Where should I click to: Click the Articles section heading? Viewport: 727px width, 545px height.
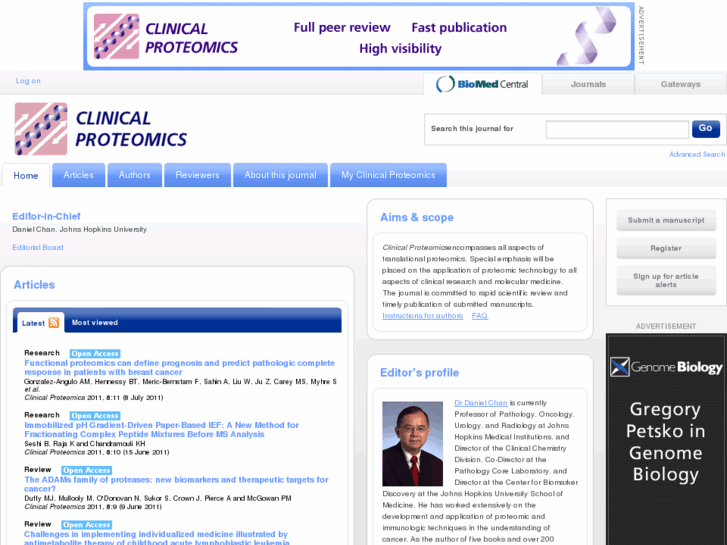point(34,285)
